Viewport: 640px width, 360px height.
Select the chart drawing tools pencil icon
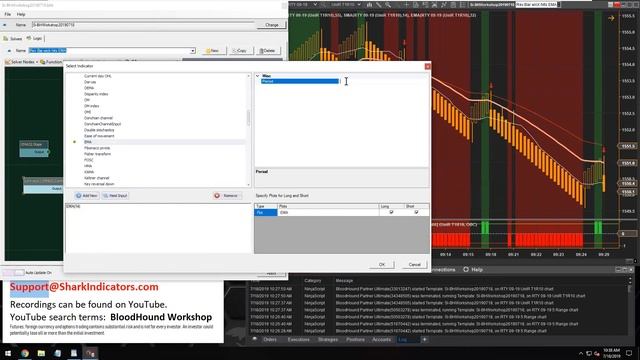(378, 4)
